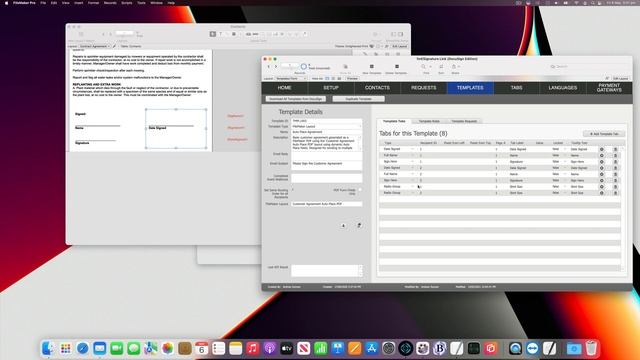The width and height of the screenshot is (640, 360).
Task: Click Add Template Tab button
Action: [x=604, y=134]
